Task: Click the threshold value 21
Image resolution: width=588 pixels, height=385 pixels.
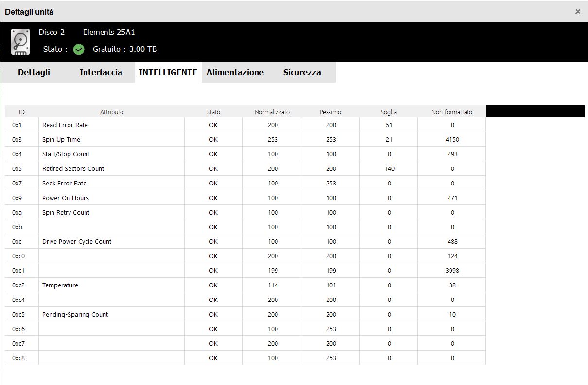Action: (389, 139)
